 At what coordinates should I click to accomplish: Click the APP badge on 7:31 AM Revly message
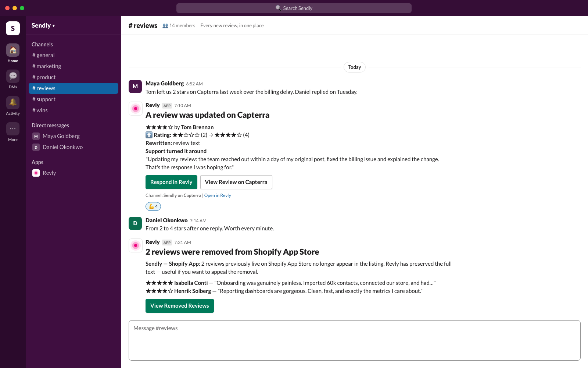tap(167, 243)
